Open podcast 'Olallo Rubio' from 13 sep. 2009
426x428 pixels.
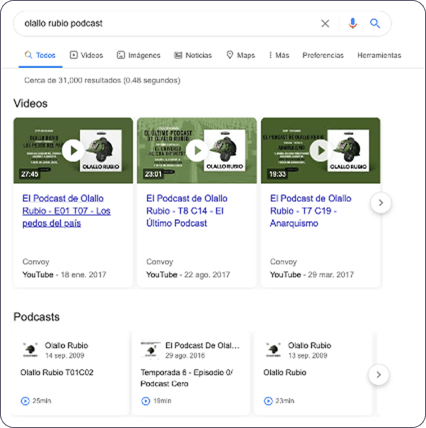285,372
